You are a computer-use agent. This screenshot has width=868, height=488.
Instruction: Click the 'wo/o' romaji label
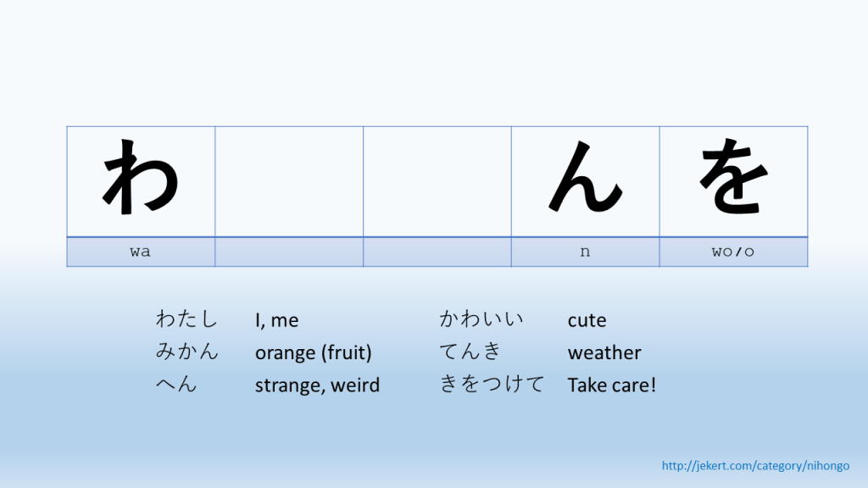(x=733, y=252)
